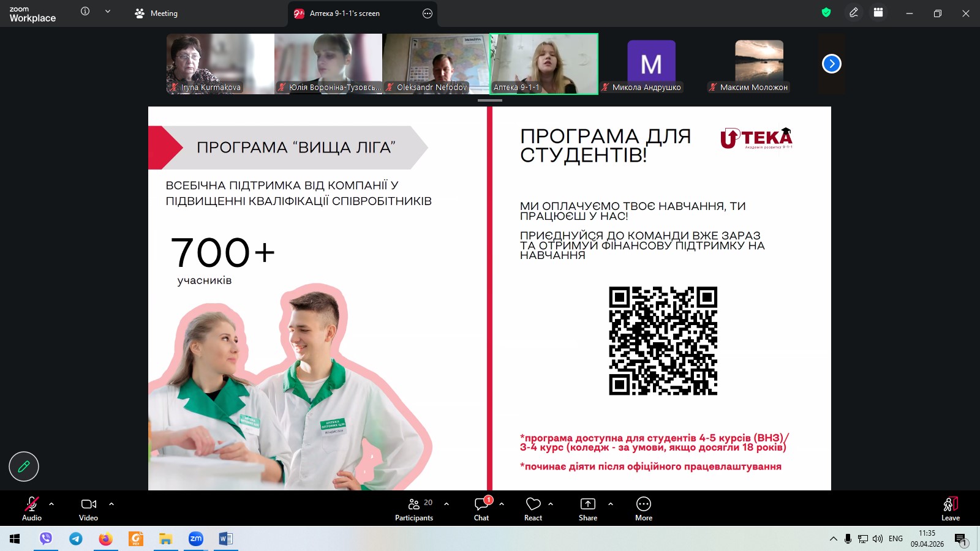Click the green encryption shield icon
This screenshot has height=551, width=980.
[x=826, y=13]
